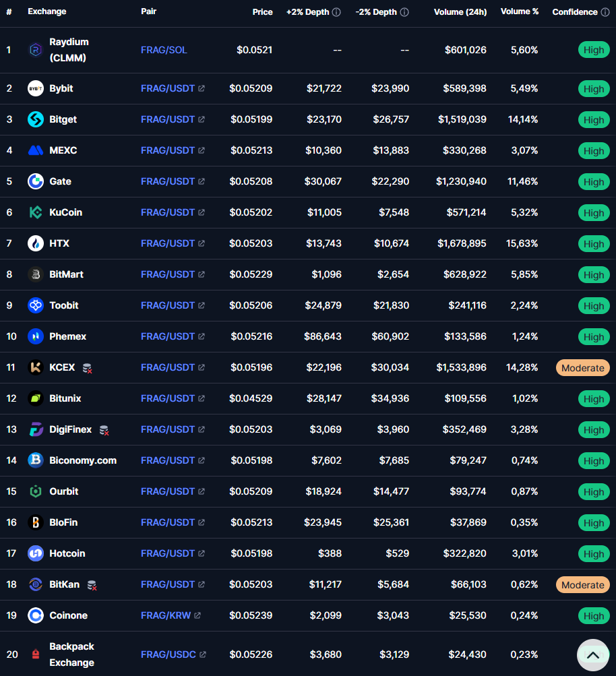The image size is (616, 676).
Task: Click the $601,026 volume for Raydium
Action: [466, 50]
